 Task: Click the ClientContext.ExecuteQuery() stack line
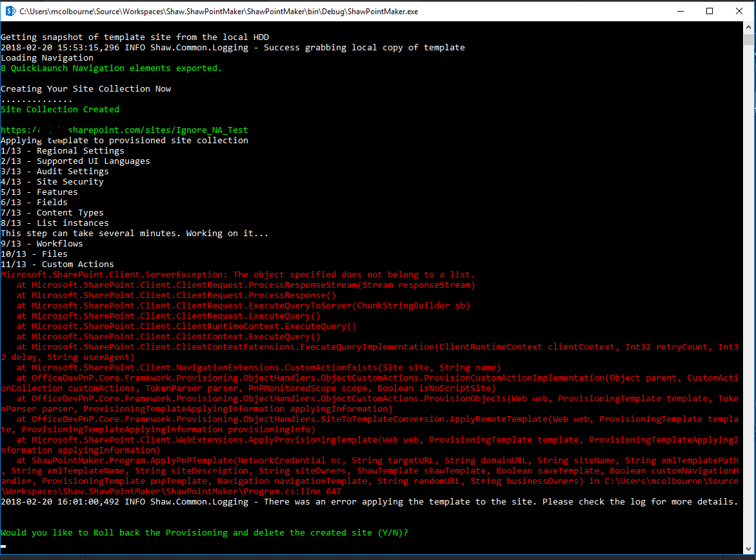click(168, 337)
